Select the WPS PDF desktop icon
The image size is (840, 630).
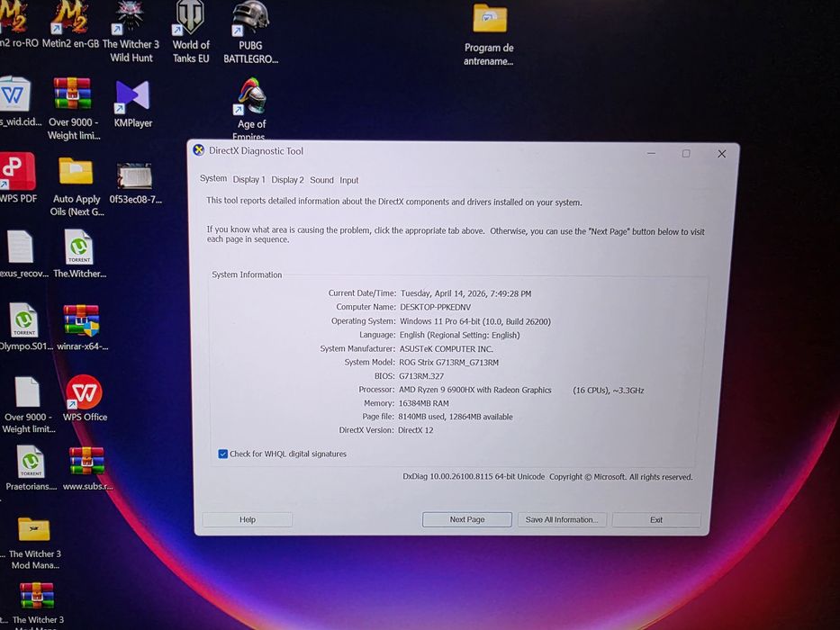tap(18, 178)
